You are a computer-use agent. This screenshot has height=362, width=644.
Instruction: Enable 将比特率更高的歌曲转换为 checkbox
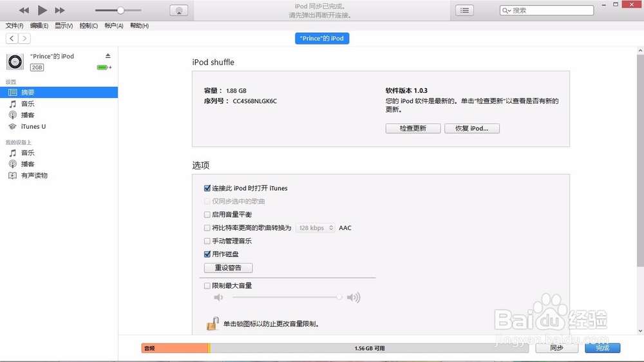coord(207,227)
